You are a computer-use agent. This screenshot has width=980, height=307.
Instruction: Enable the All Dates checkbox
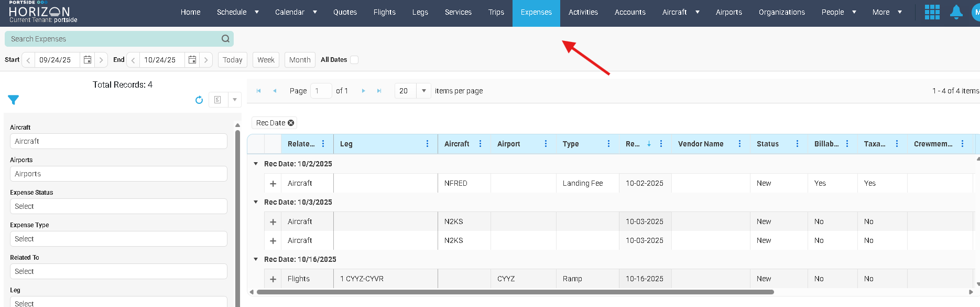(x=354, y=60)
